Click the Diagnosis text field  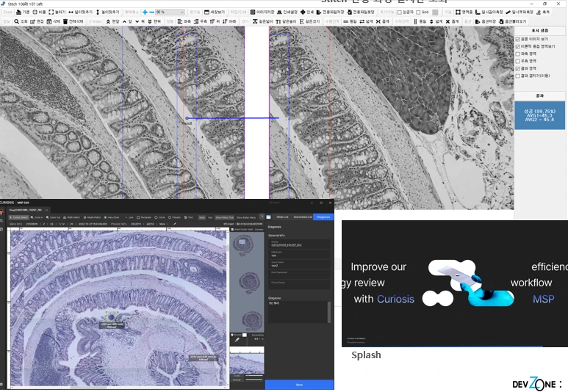coord(298,312)
